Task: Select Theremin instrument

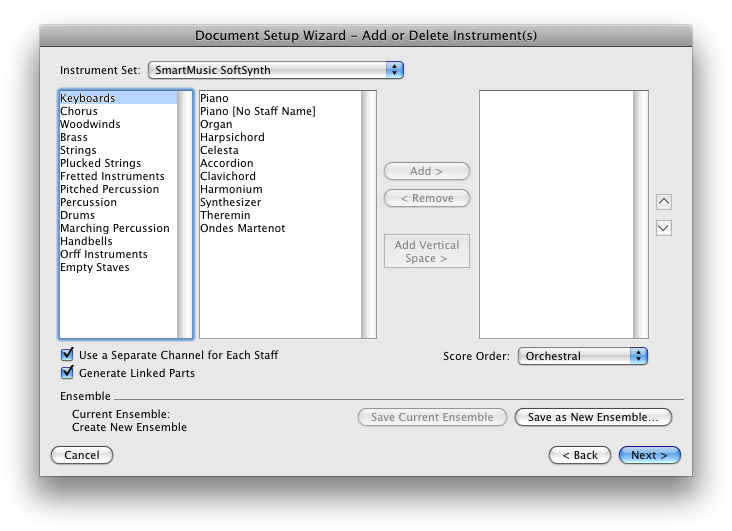Action: pos(281,215)
